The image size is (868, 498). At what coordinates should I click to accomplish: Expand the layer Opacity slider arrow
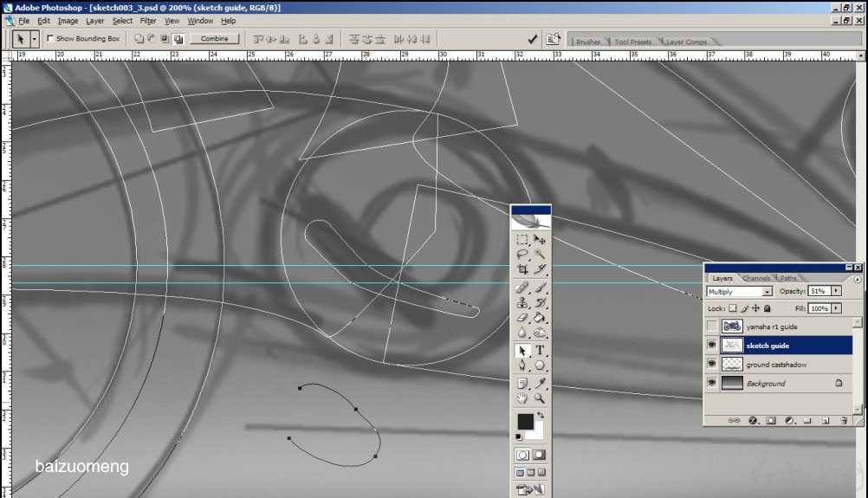[836, 292]
